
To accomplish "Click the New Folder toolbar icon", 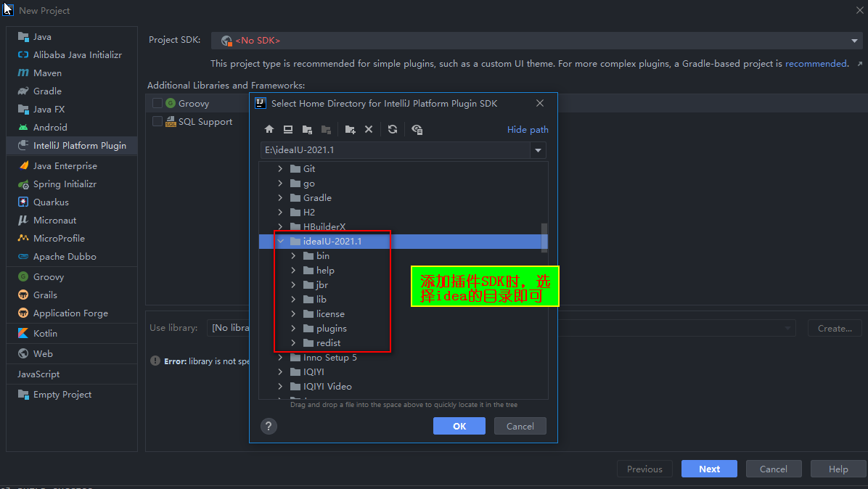I will (x=350, y=129).
